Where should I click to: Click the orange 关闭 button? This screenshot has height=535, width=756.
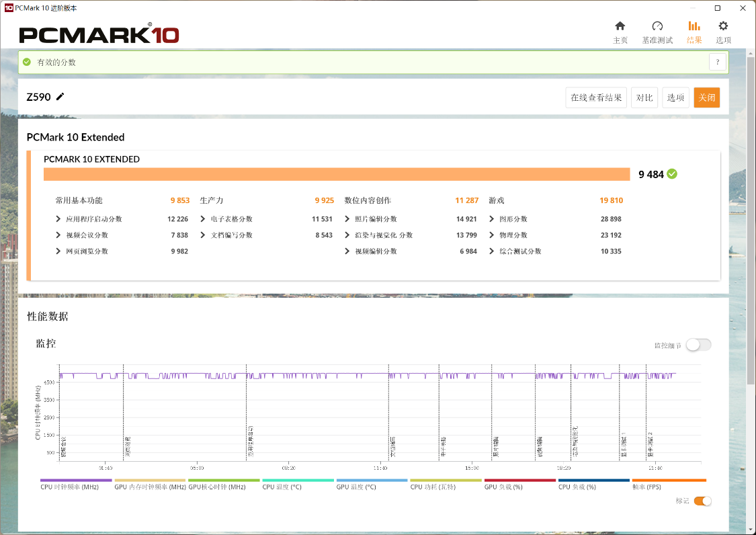(706, 97)
